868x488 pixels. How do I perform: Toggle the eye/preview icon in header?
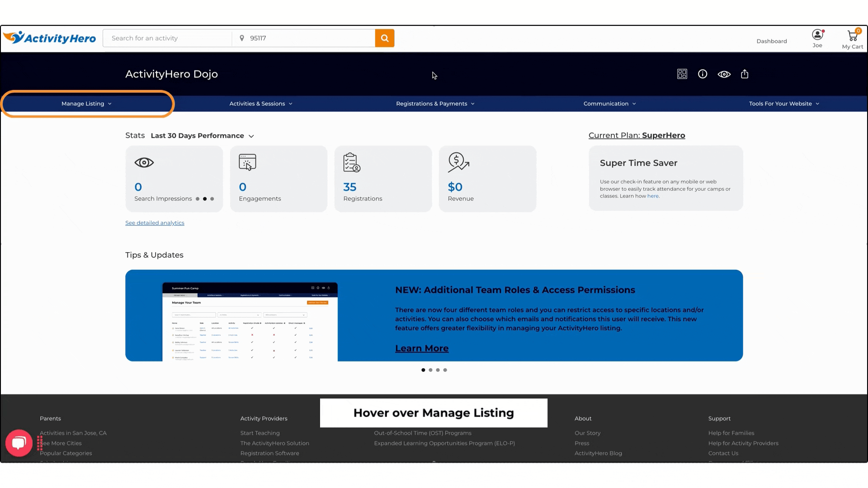724,74
